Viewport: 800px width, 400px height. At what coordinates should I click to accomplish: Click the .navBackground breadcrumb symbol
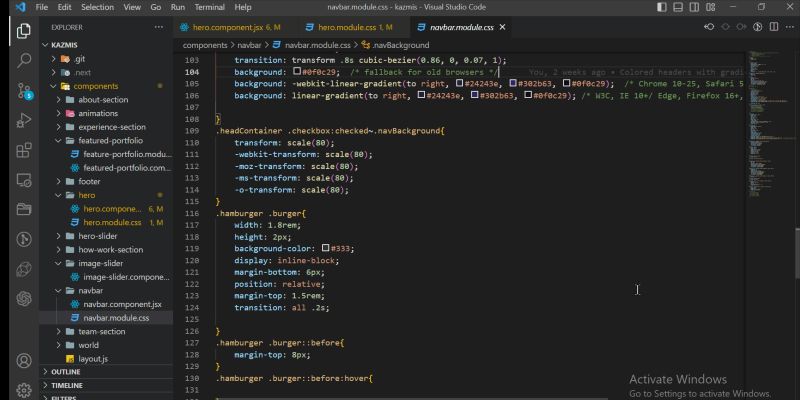(x=401, y=45)
